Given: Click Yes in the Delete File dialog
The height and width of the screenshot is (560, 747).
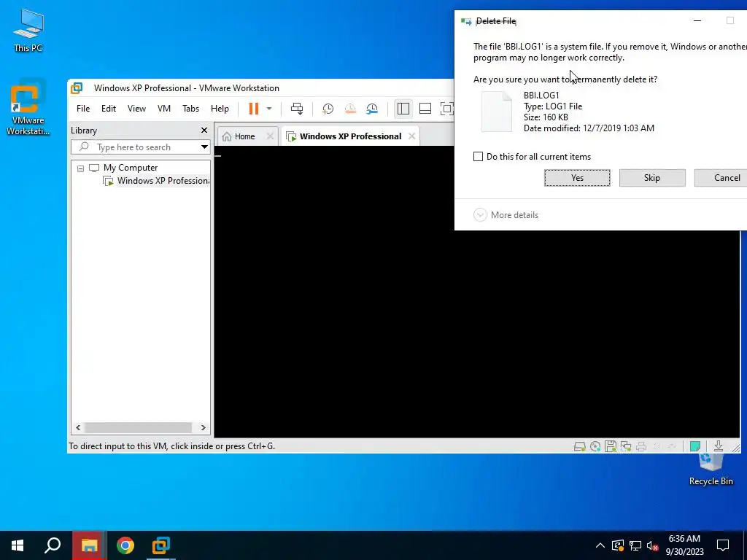Looking at the screenshot, I should pos(577,178).
